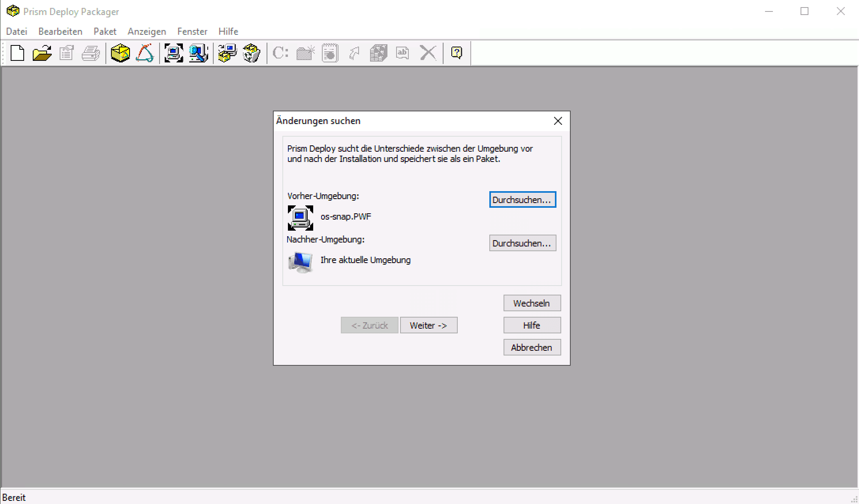Open the Datei menu
This screenshot has height=504, width=859.
(17, 32)
